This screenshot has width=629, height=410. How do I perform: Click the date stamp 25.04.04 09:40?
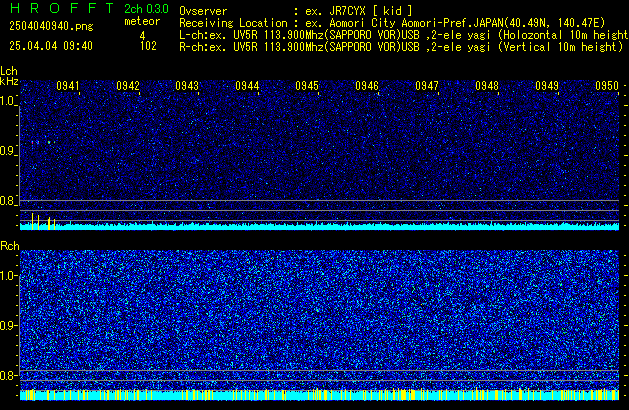51,46
